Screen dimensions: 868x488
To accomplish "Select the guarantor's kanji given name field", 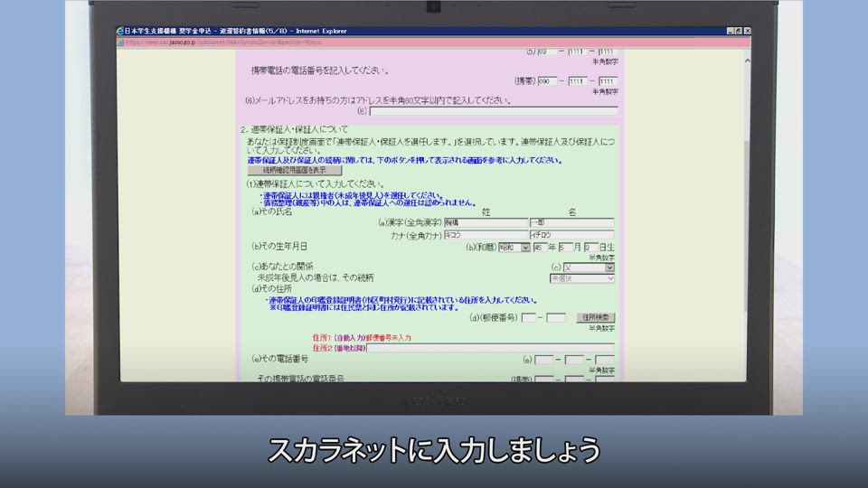I will [571, 222].
